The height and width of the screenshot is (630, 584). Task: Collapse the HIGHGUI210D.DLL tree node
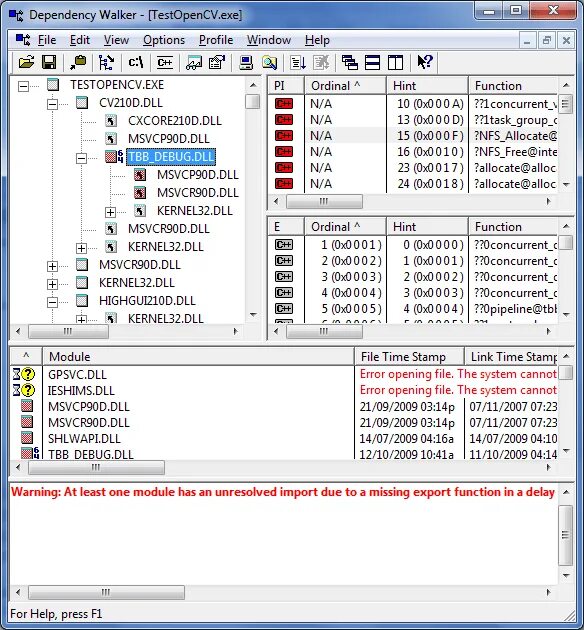(x=52, y=302)
